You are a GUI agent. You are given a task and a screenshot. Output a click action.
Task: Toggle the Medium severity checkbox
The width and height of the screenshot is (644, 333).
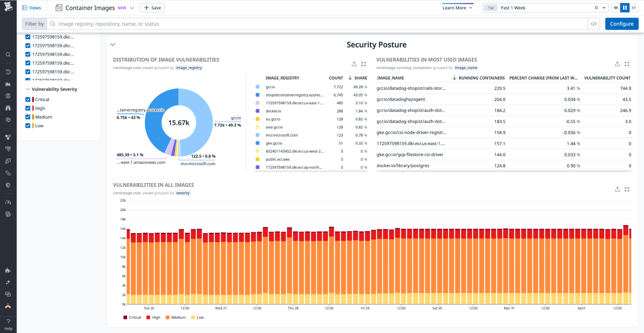[28, 117]
